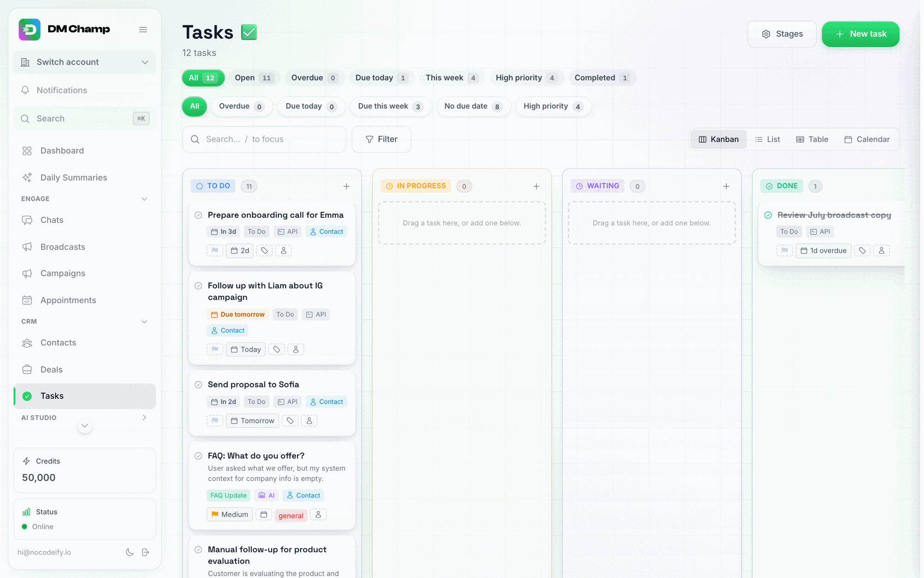Add task to In Progress column
This screenshot has height=578, width=924.
[536, 186]
